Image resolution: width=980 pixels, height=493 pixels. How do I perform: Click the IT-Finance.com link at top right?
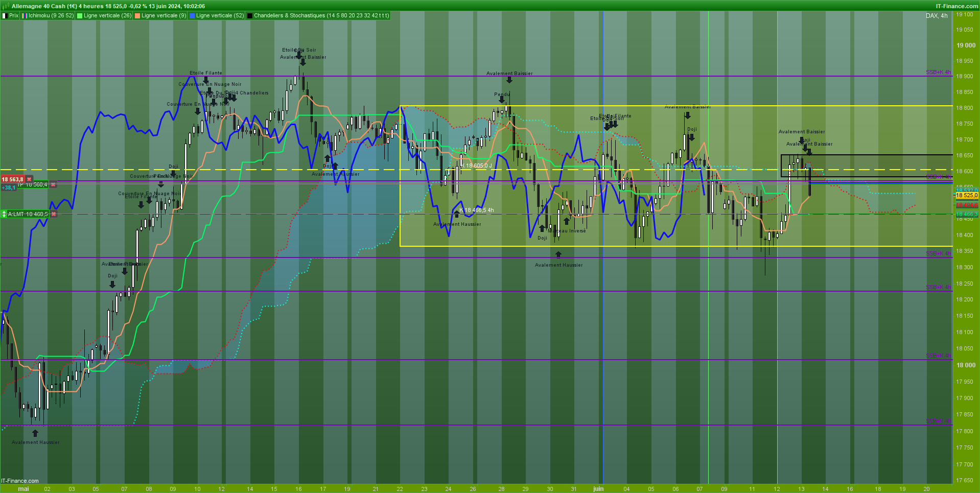pos(957,6)
